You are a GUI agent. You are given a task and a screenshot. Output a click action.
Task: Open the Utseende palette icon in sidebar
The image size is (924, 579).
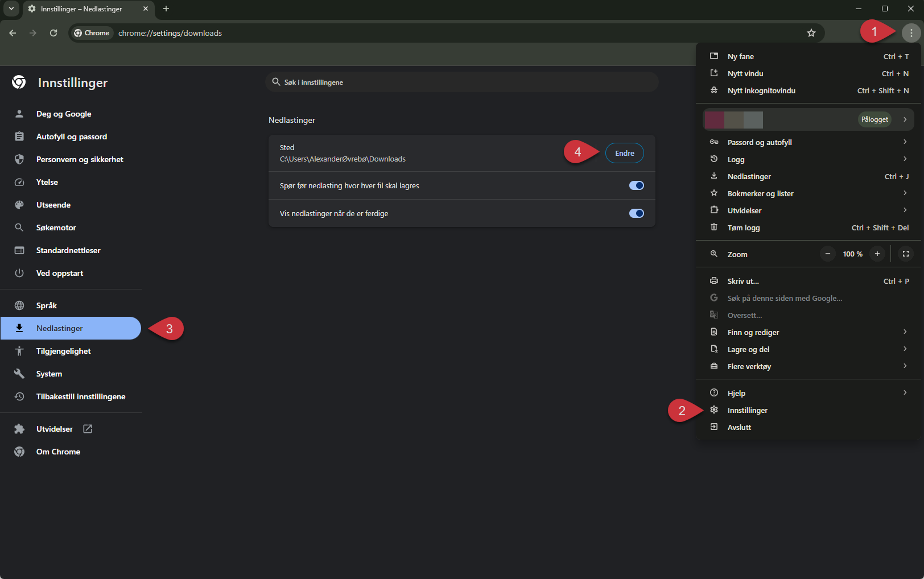[19, 205]
